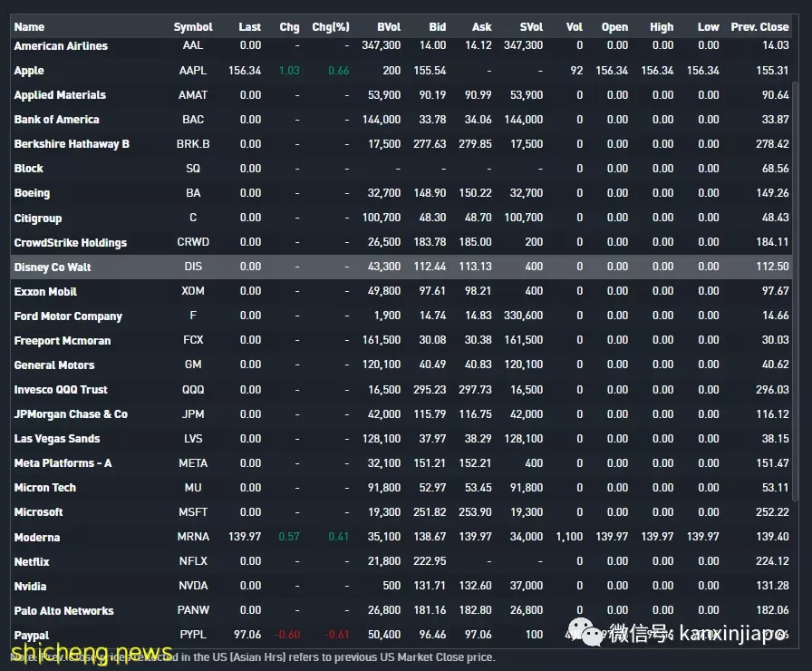Click the AAPL symbol
Viewport: 812px width, 671px height.
(x=193, y=70)
